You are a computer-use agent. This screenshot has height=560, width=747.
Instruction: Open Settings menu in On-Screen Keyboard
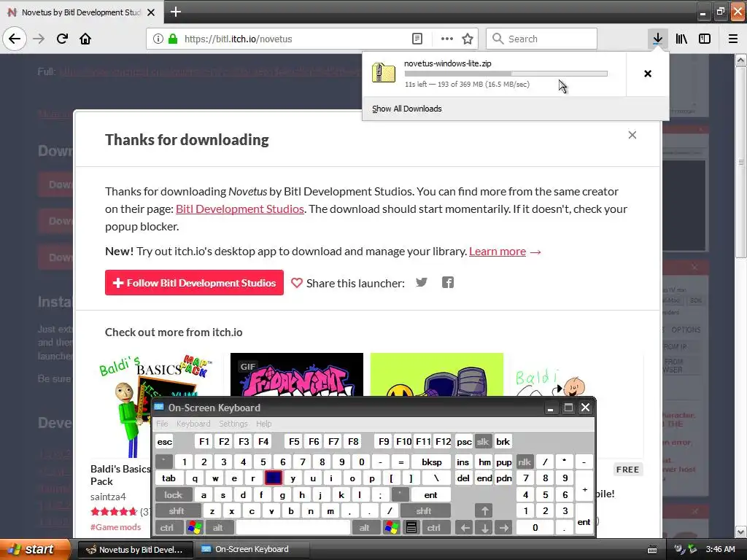pyautogui.click(x=233, y=424)
